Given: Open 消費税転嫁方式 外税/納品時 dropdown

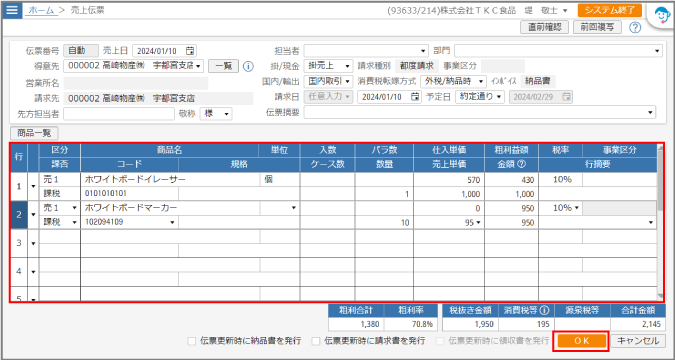Looking at the screenshot, I should pos(454,81).
